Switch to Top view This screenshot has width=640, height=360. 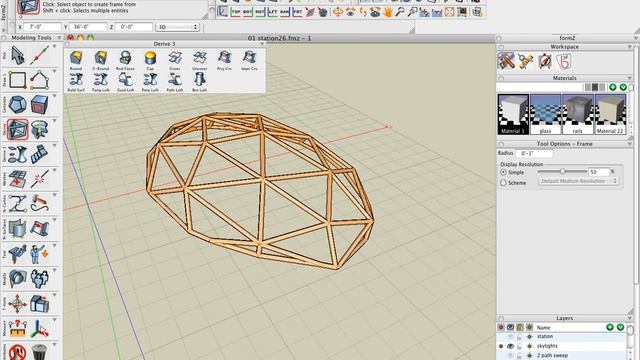point(236,12)
